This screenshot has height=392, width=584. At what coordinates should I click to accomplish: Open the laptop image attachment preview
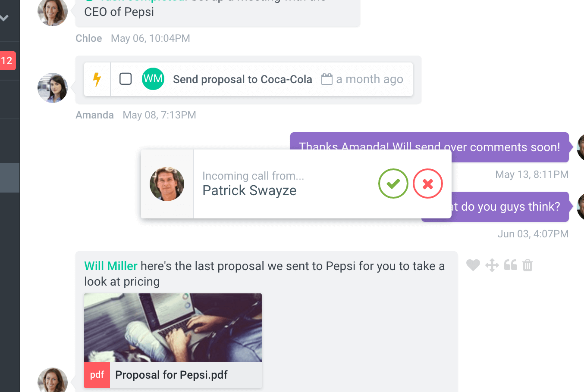tap(173, 327)
